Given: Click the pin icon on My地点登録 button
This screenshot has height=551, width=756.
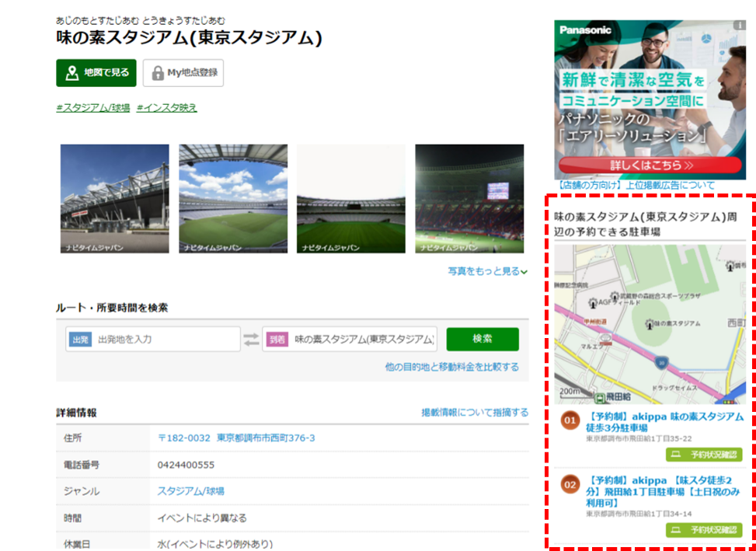Looking at the screenshot, I should (x=159, y=73).
